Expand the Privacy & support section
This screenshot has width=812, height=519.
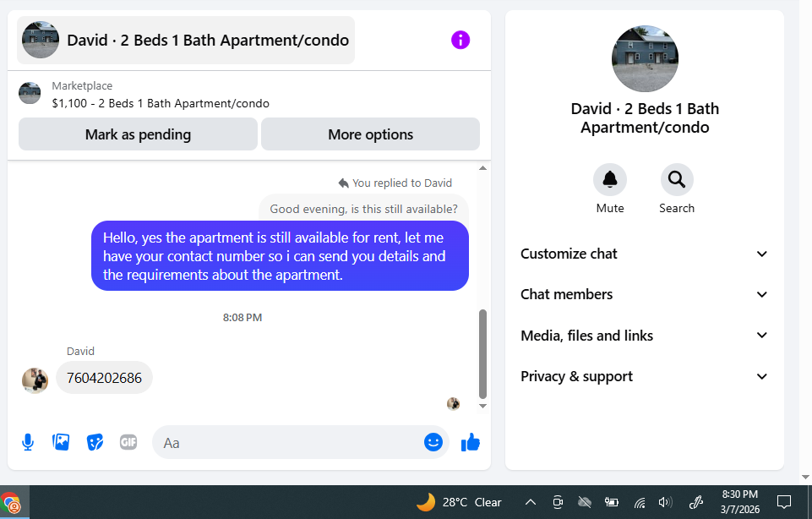pyautogui.click(x=644, y=376)
